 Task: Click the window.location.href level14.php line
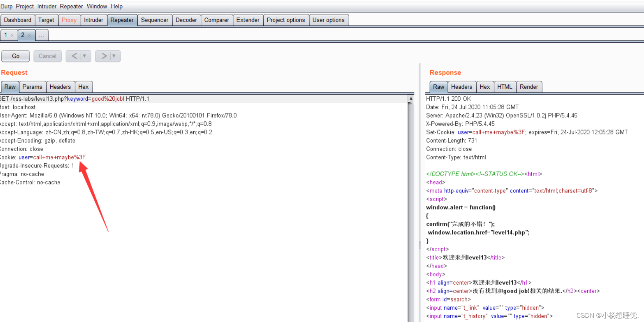479,233
